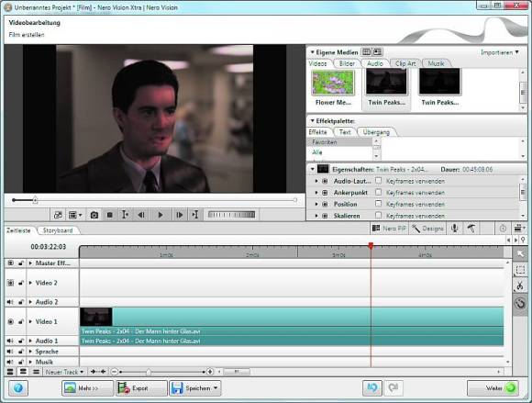Screen dimensions: 532x403
Task: Enable keyframes for Audio-Laut...
Action: (378, 181)
